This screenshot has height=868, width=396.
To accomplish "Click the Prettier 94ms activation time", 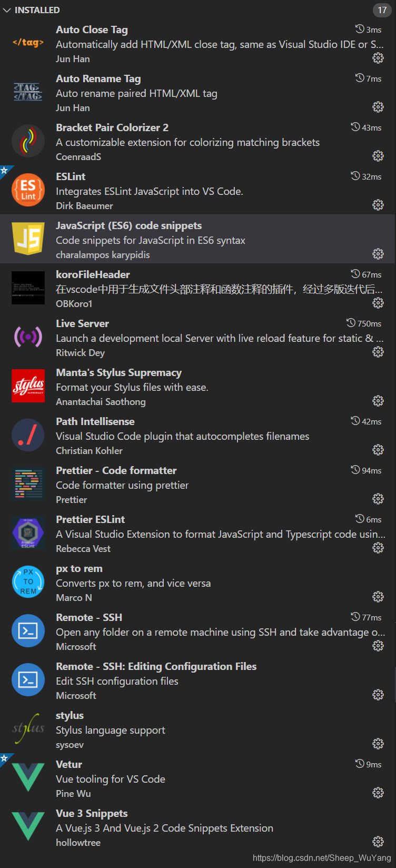I will [x=366, y=470].
